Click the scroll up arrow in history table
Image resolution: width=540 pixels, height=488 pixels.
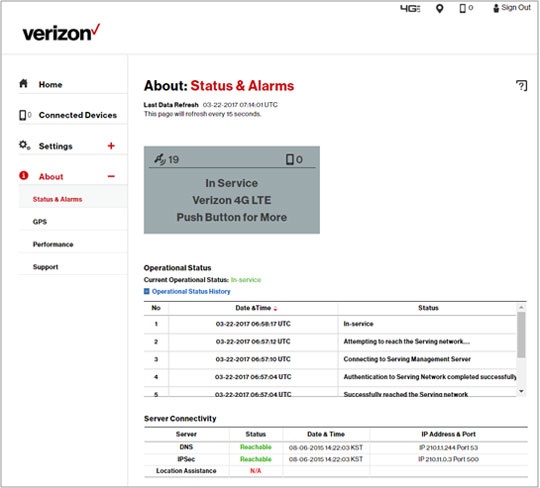coord(521,307)
